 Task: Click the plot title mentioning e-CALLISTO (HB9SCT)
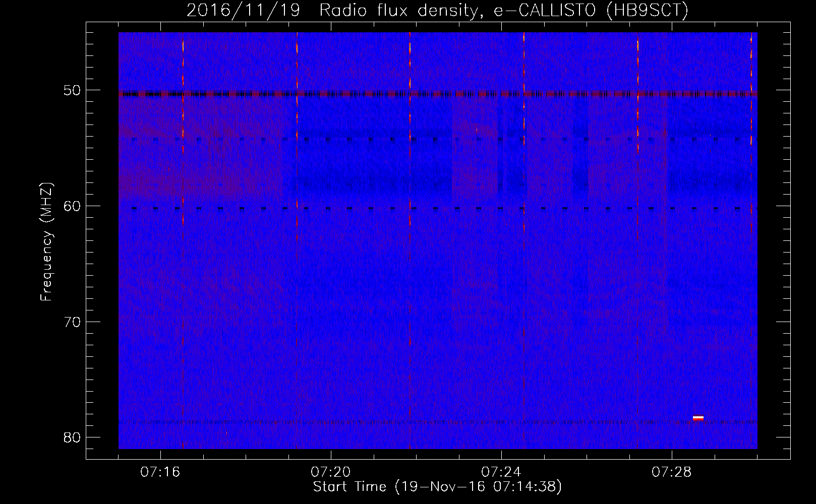(x=437, y=11)
